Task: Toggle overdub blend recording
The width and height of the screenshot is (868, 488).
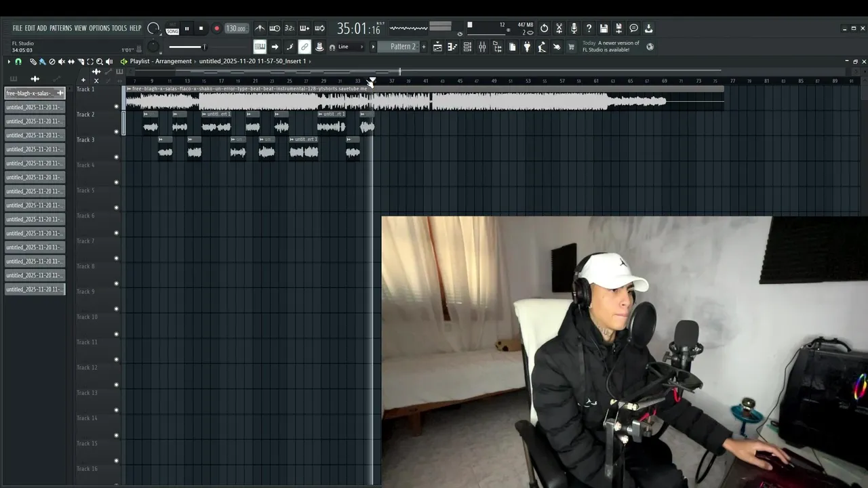Action: (304, 28)
